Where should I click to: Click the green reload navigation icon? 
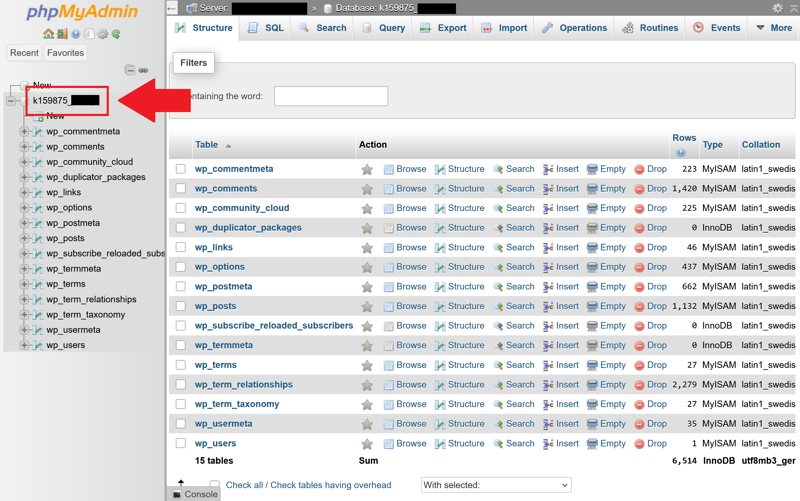click(x=116, y=34)
